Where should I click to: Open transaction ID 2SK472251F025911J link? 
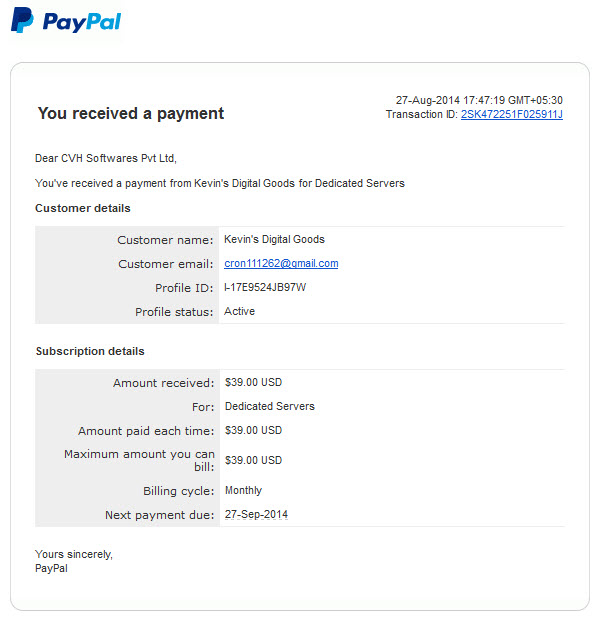[512, 114]
